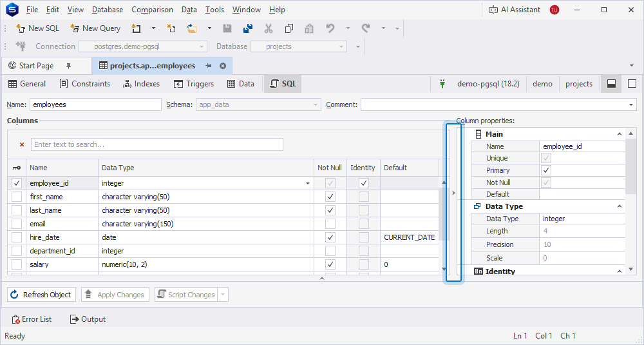Screen dimensions: 644x345
Task: Click the Refresh Object button
Action: 41,295
